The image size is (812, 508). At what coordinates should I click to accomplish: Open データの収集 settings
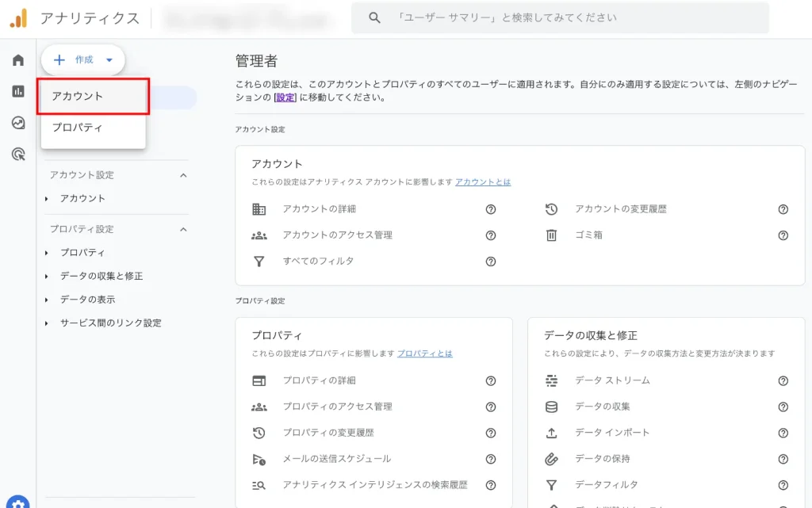[x=603, y=407]
